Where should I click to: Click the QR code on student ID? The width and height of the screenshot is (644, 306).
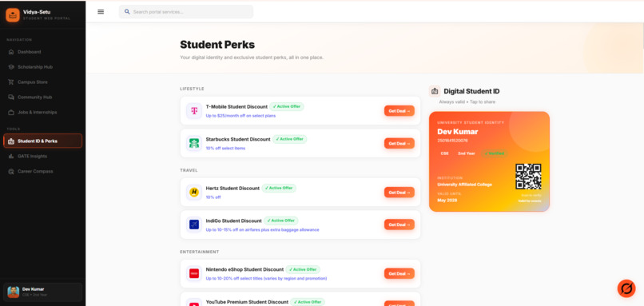(528, 177)
